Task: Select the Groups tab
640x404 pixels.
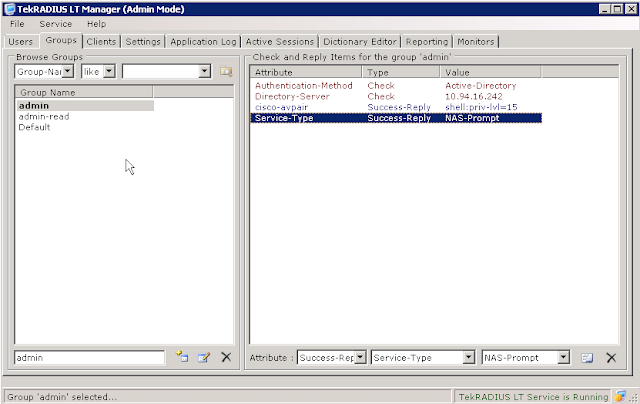Action: pos(61,40)
